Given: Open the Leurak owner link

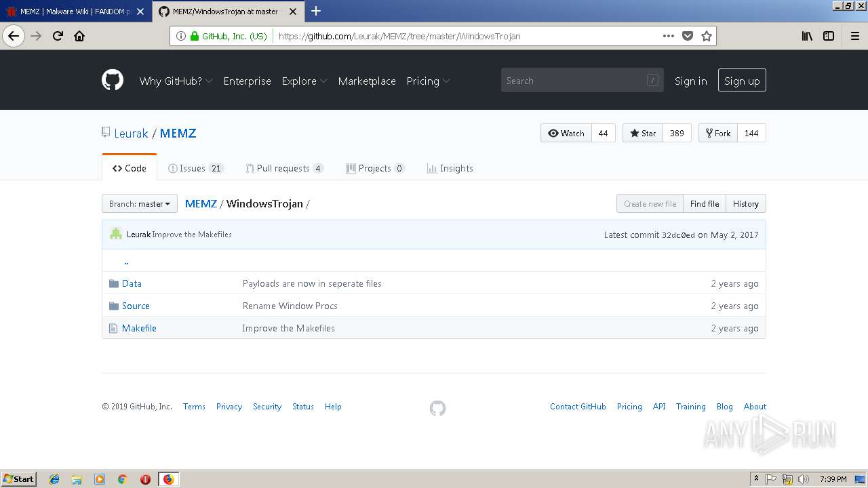Looking at the screenshot, I should pos(131,134).
